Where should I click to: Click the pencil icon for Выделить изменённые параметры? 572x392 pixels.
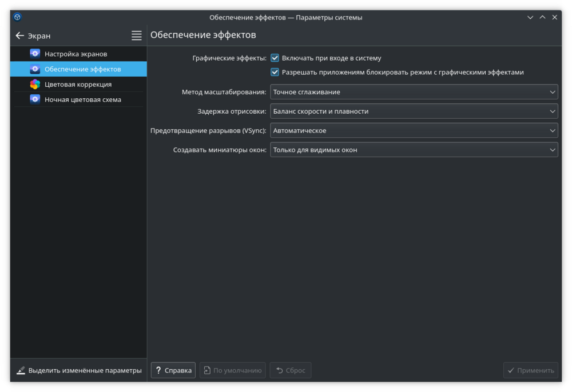coord(21,370)
